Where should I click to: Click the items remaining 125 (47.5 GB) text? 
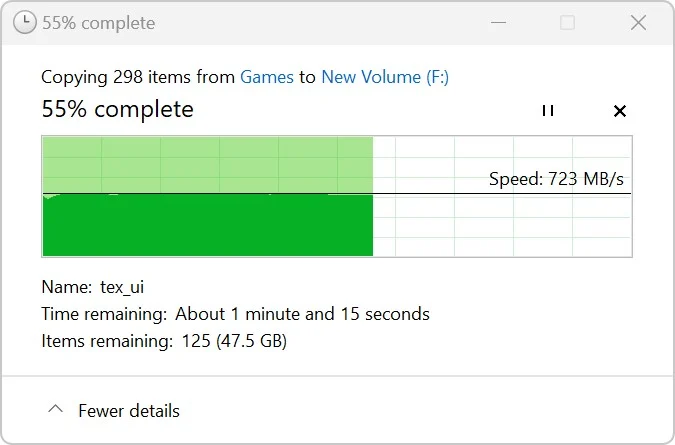pos(230,341)
